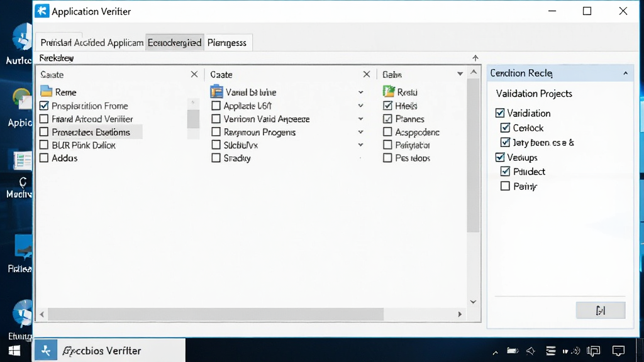
Task: Click the horizontal scrollbar thumb
Action: pyautogui.click(x=216, y=314)
